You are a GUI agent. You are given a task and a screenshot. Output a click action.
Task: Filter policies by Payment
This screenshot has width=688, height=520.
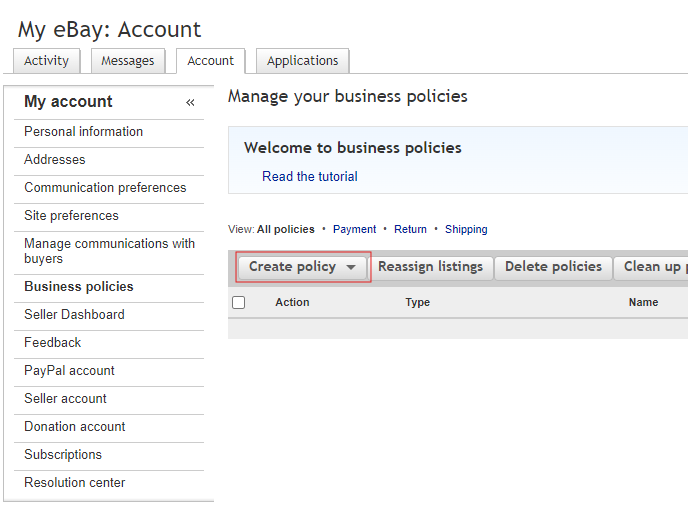pyautogui.click(x=355, y=230)
